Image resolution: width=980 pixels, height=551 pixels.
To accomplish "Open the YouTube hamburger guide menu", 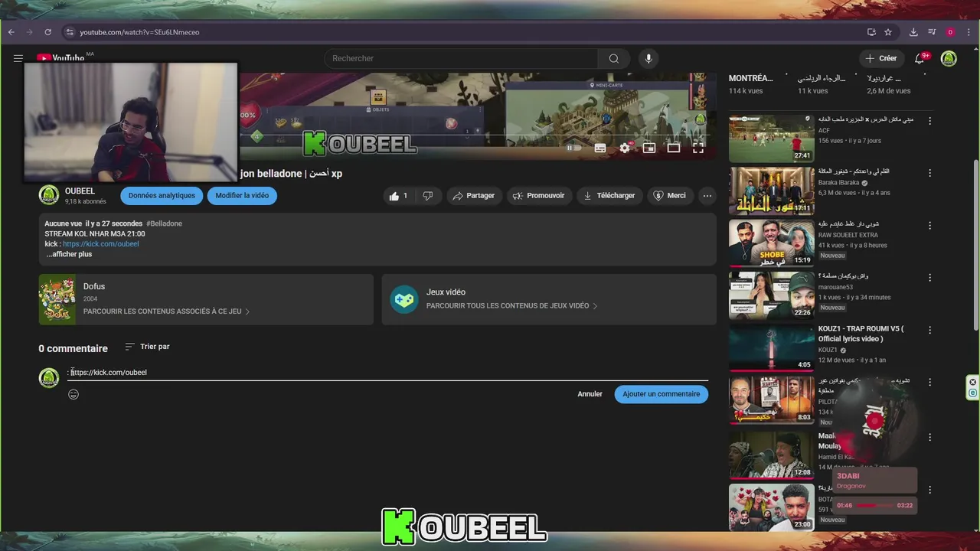I will [x=18, y=58].
